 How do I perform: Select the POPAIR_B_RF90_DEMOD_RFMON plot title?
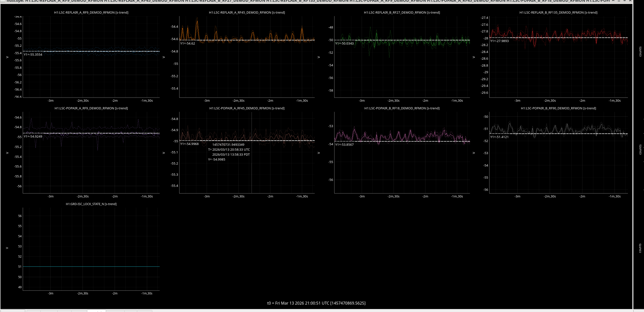tap(558, 108)
